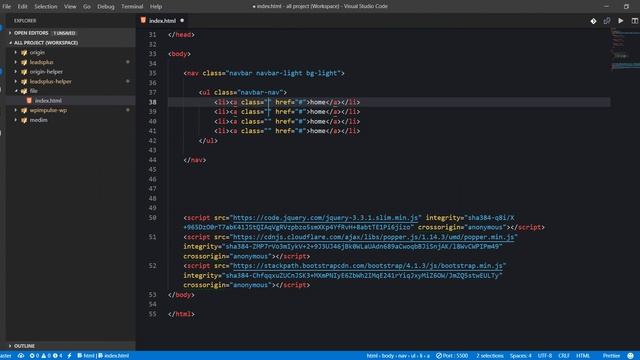Change language mode via HTML
Image resolution: width=640 pixels, height=360 pixels.
coord(583,356)
